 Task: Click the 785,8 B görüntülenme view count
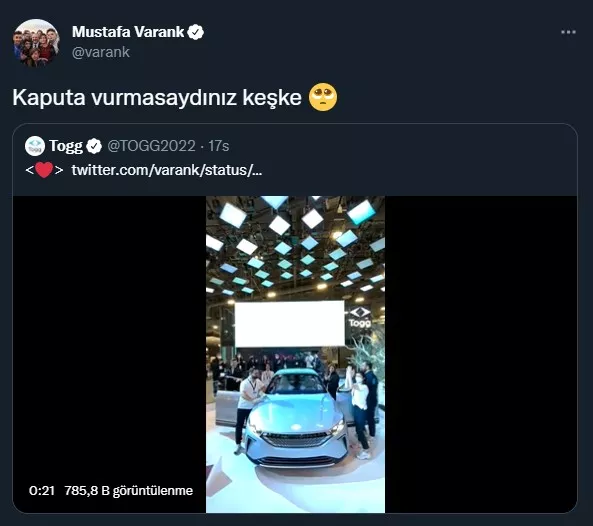pyautogui.click(x=129, y=491)
